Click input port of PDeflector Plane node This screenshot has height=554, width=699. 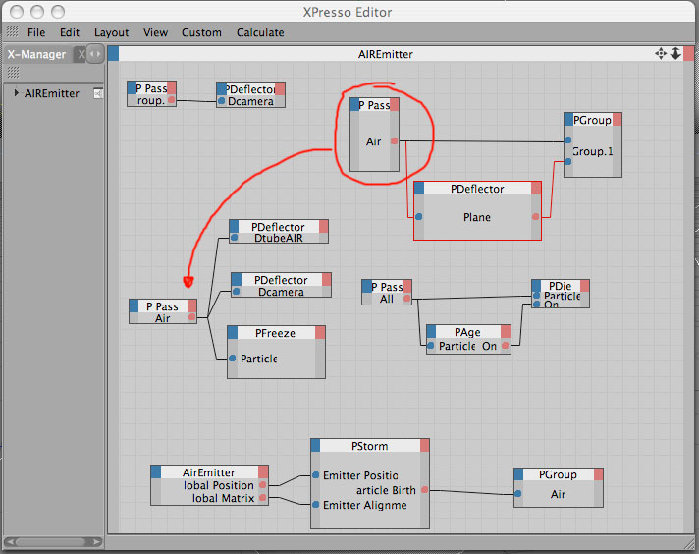(419, 217)
